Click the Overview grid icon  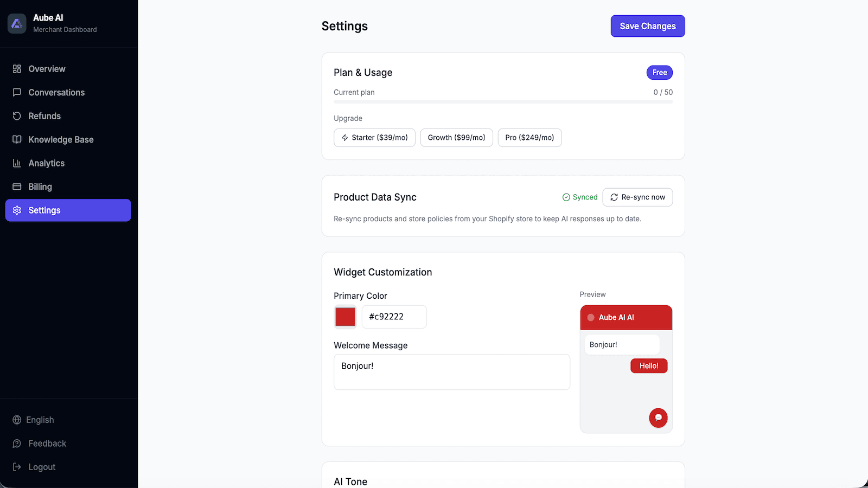pyautogui.click(x=17, y=69)
